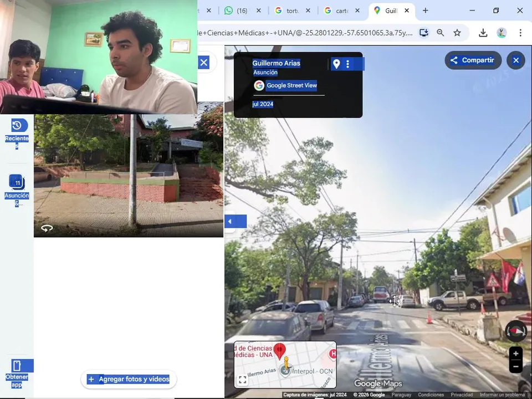
Task: Click the red place marker on minimap
Action: (x=279, y=351)
